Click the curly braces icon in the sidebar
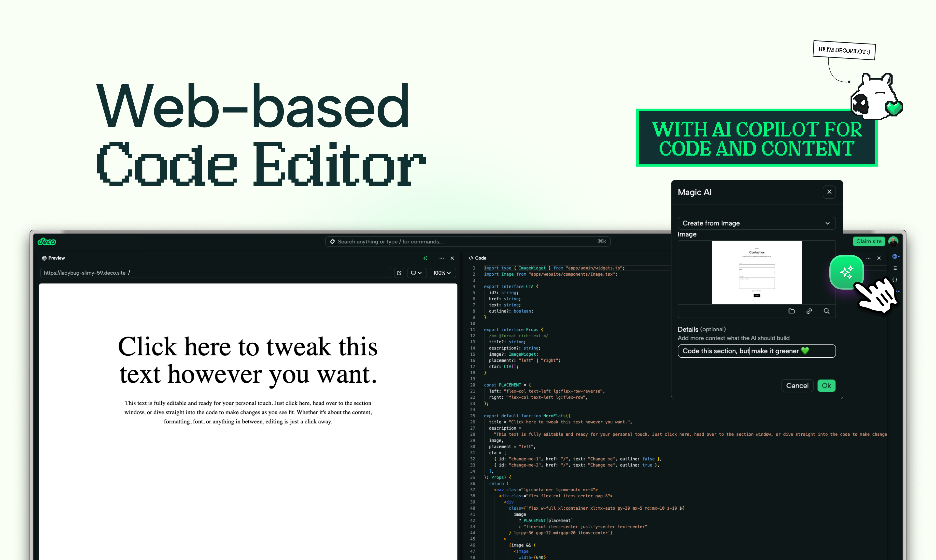Image resolution: width=936 pixels, height=560 pixels. 894,280
